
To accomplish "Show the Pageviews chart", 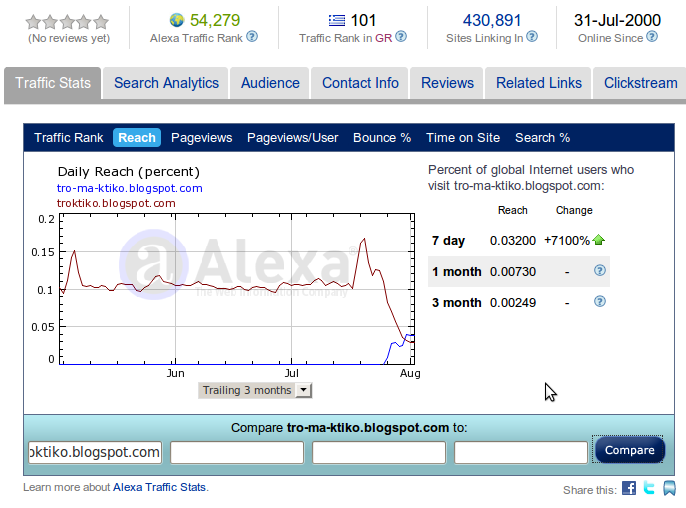I will pyautogui.click(x=202, y=138).
